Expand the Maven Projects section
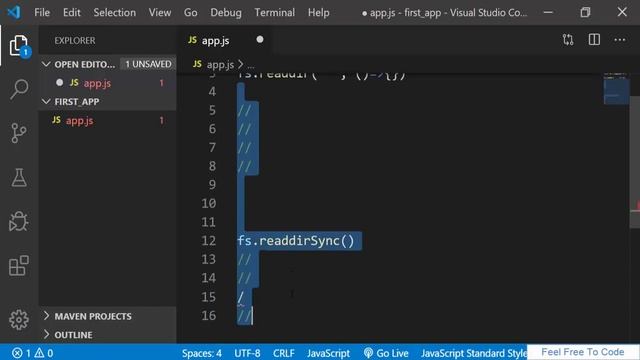Screen dimensions: 640x360 tap(46, 316)
